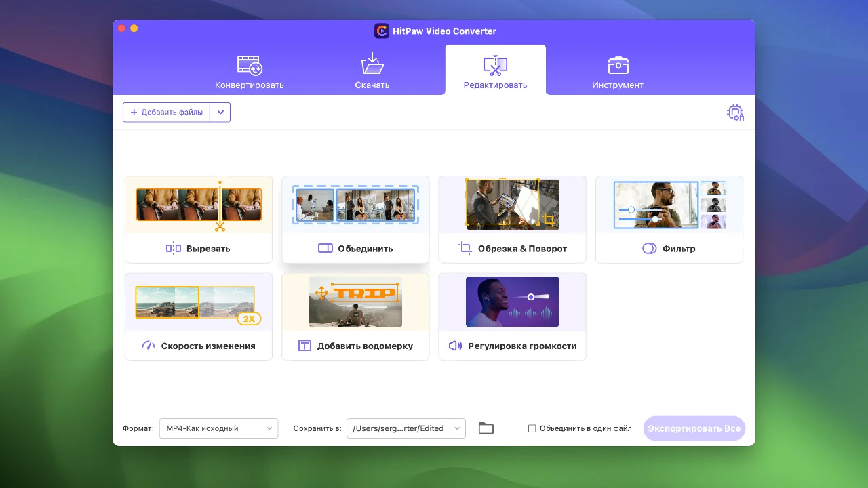
Task: Click the Скорость изменения speedometer icon
Action: pos(149,346)
